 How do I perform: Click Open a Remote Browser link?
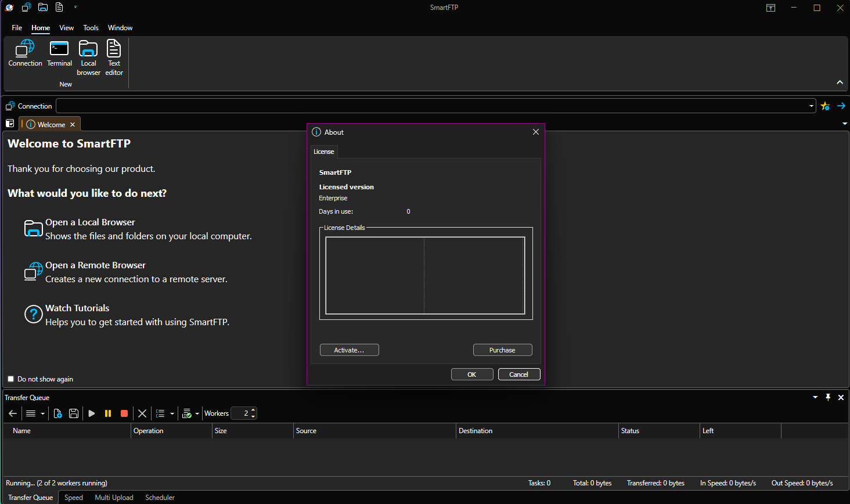(x=95, y=265)
